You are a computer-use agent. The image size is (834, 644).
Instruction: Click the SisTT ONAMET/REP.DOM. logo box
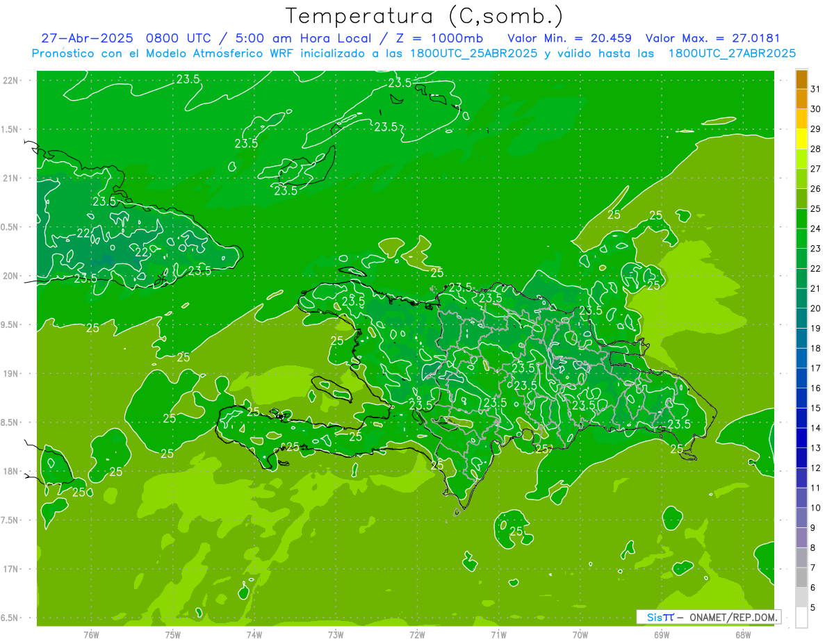click(x=708, y=617)
